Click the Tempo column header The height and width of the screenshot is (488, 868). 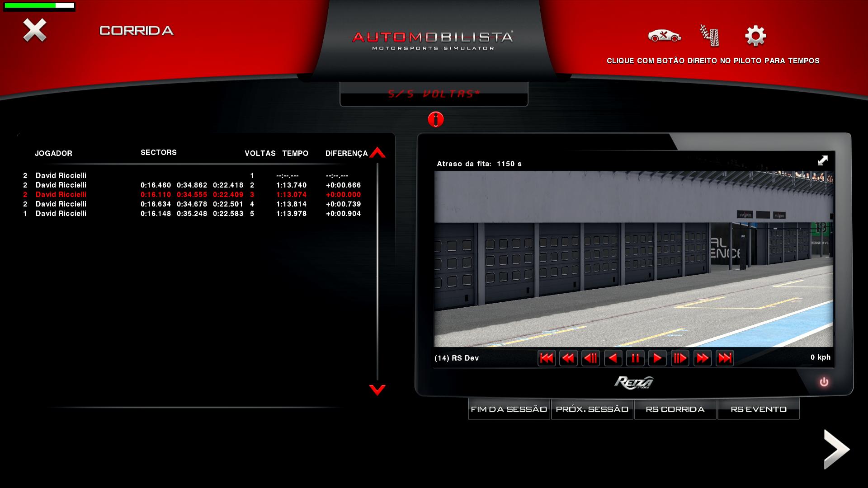295,153
